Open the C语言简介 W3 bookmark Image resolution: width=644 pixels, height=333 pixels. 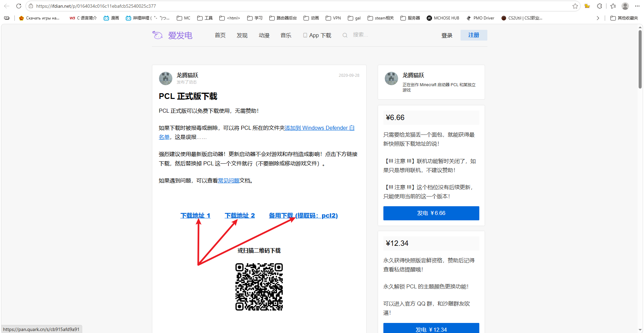(83, 18)
